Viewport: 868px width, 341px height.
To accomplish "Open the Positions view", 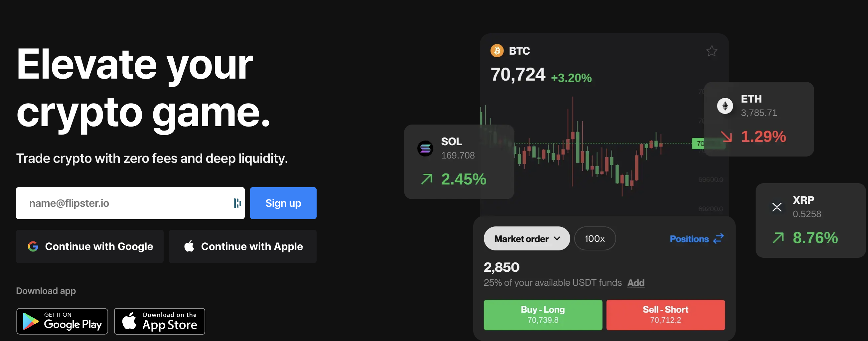I will click(x=689, y=239).
